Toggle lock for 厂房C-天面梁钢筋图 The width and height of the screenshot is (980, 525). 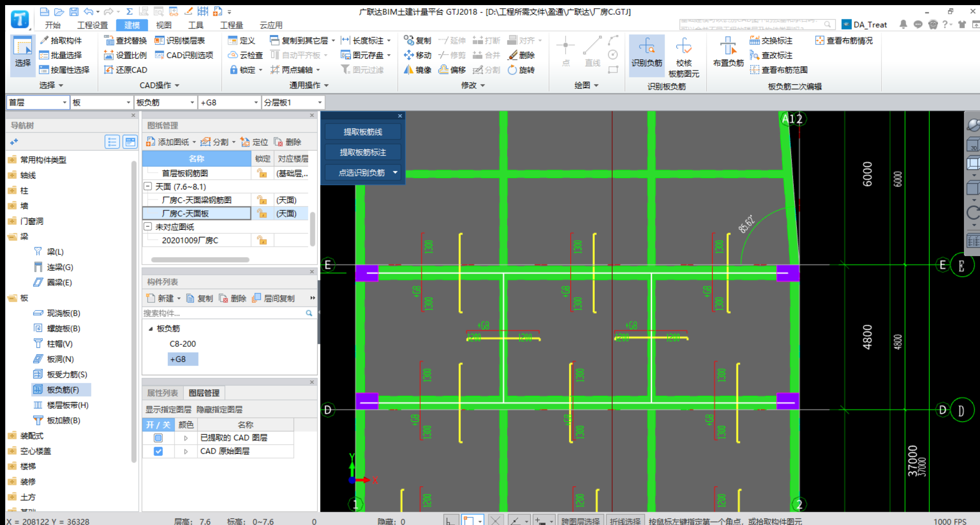click(x=262, y=200)
